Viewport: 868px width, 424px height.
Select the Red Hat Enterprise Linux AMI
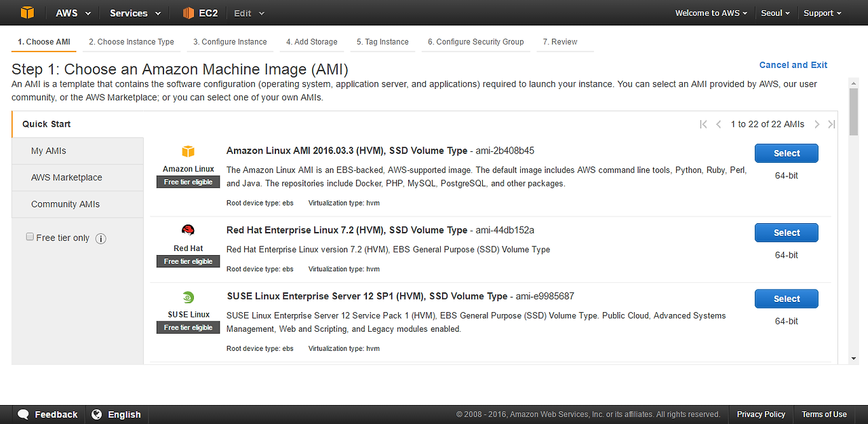[x=786, y=233]
